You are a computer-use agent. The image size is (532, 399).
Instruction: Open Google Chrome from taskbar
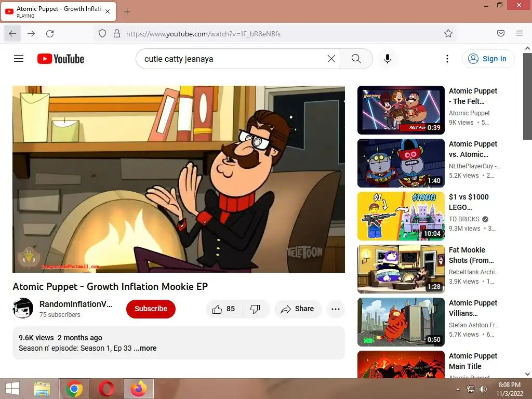[74, 389]
